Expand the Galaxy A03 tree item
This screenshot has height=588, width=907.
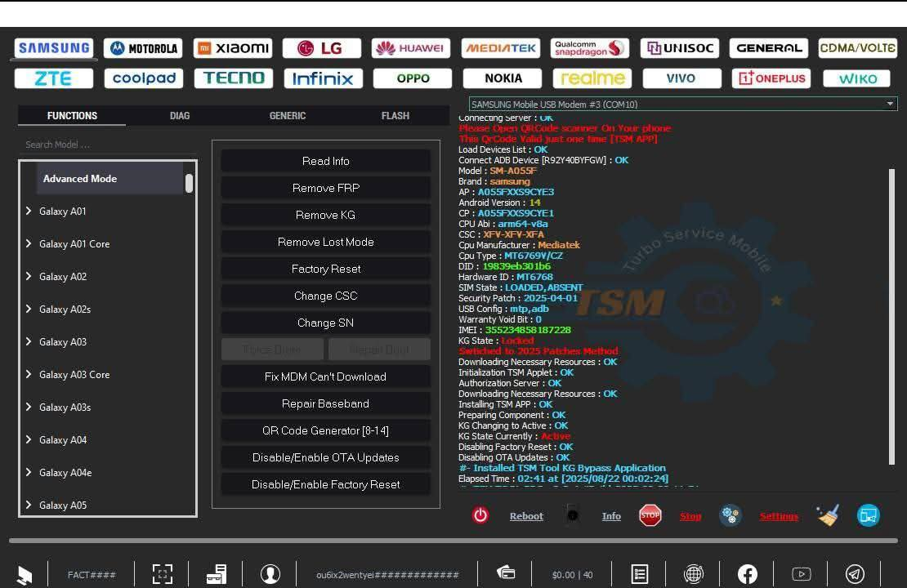(29, 341)
